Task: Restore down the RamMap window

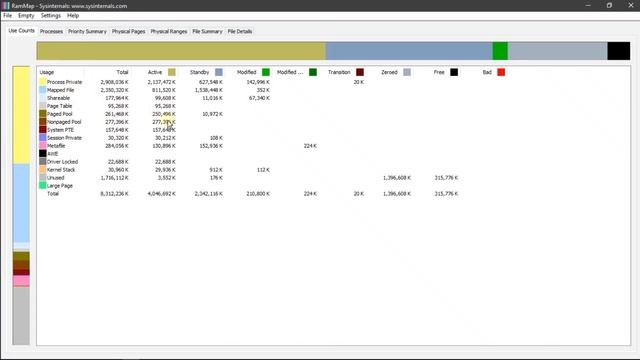Action: coord(609,6)
